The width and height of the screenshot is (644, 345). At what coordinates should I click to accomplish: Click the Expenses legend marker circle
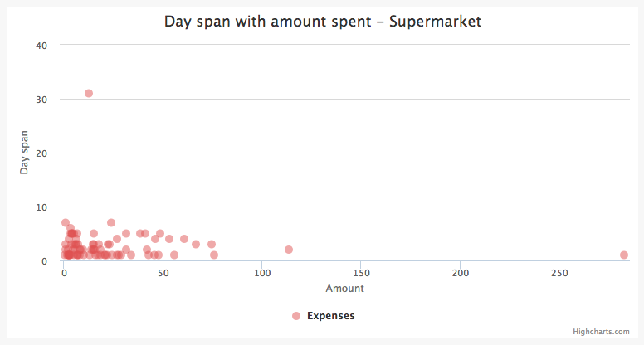(x=296, y=316)
